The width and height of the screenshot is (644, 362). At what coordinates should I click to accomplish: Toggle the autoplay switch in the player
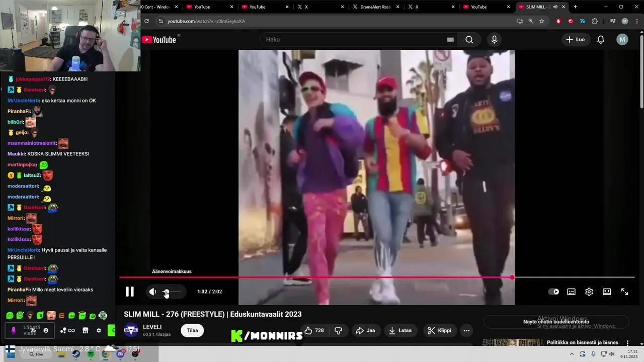click(x=553, y=292)
